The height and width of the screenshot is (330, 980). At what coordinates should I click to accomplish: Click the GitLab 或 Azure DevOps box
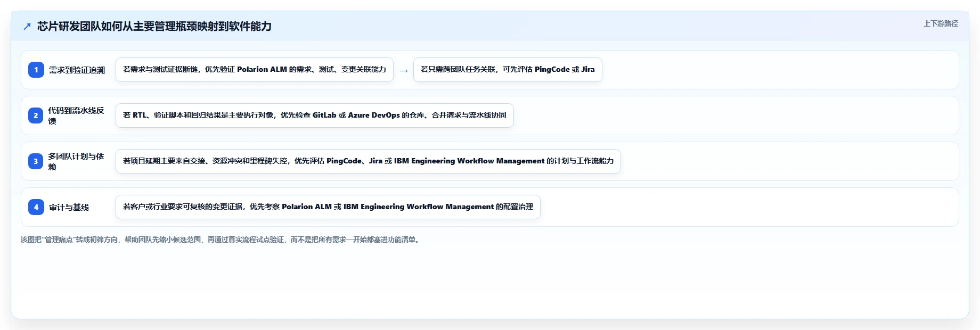tap(315, 115)
